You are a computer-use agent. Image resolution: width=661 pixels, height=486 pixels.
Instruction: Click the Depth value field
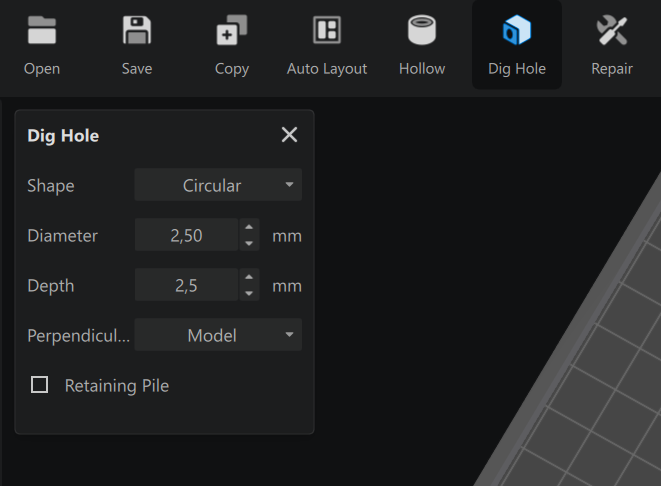coord(186,285)
